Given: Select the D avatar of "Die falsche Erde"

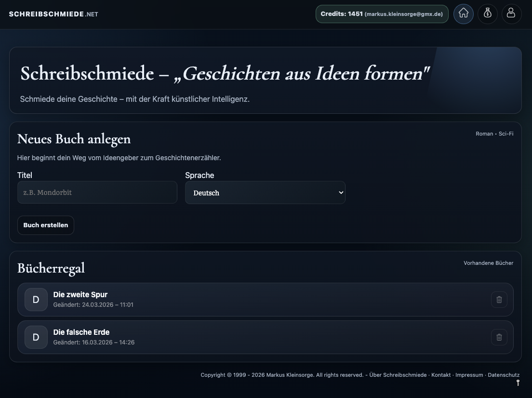Looking at the screenshot, I should (36, 337).
